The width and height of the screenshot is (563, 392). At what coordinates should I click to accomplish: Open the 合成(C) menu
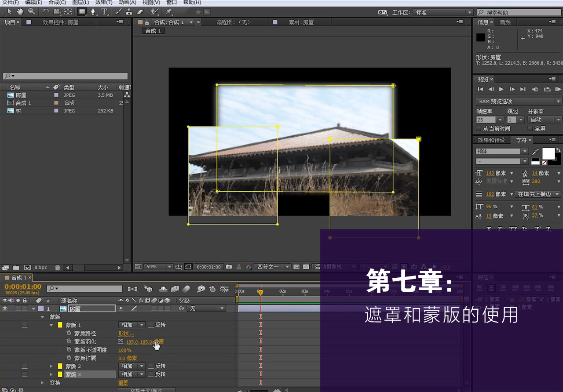tap(57, 3)
